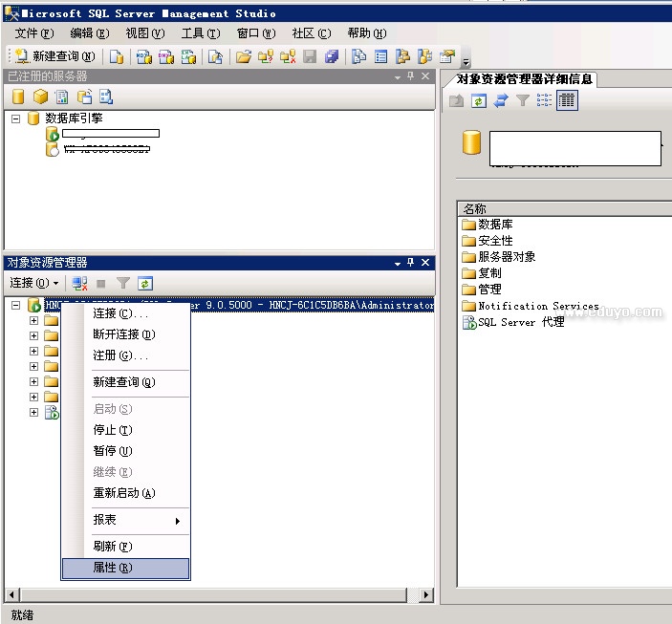
Task: Click the Analysis Services cube icon
Action: point(40,97)
